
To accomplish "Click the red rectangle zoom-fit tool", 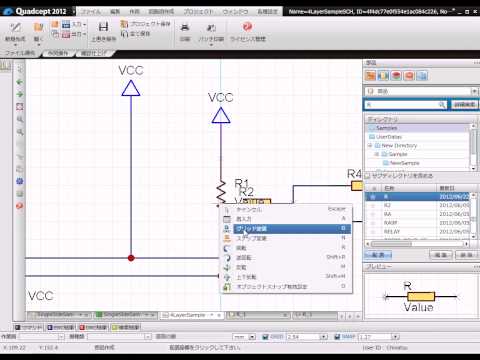I will coord(20,107).
